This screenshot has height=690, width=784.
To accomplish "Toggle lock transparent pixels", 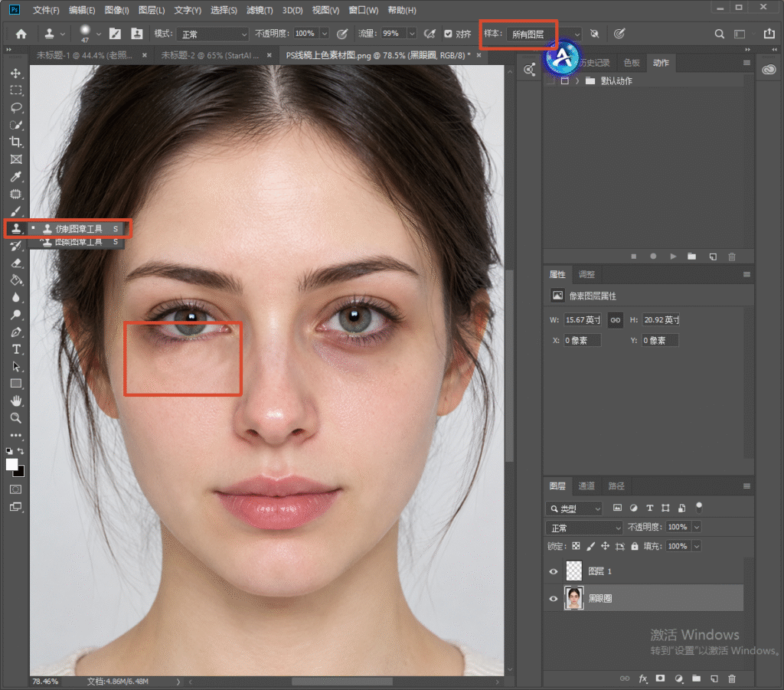I will 576,546.
